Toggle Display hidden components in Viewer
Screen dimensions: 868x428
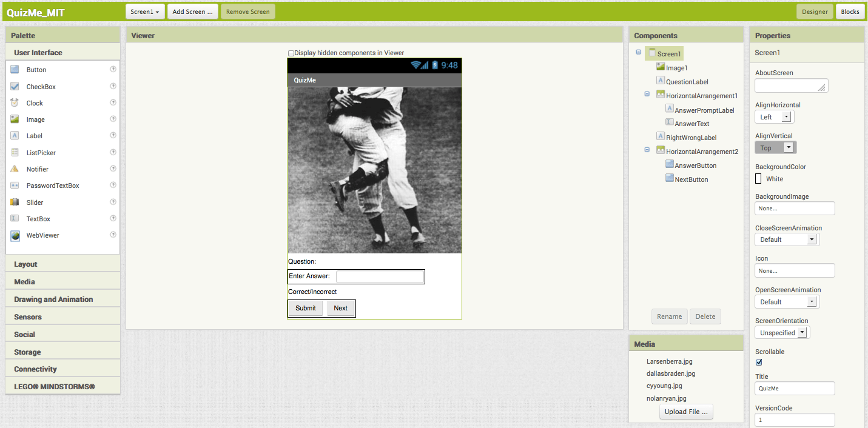[291, 53]
